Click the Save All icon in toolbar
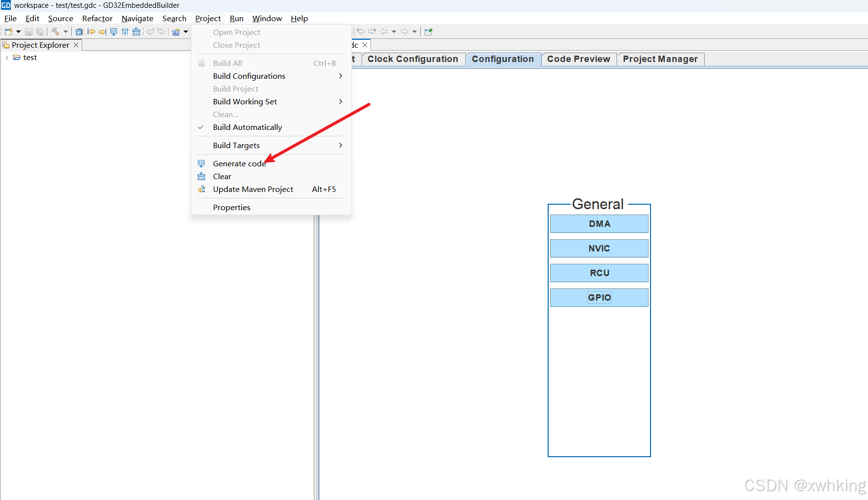 [40, 31]
